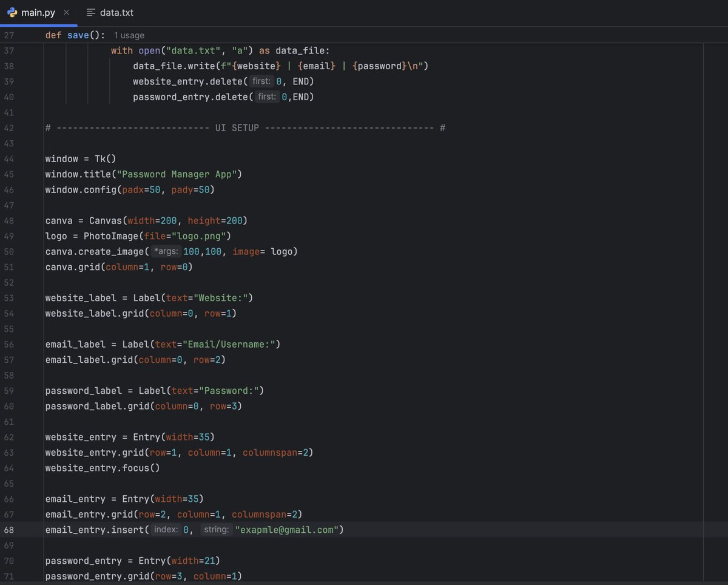Close the main.py tab with its X
Viewport: 728px width, 585px height.
point(66,12)
